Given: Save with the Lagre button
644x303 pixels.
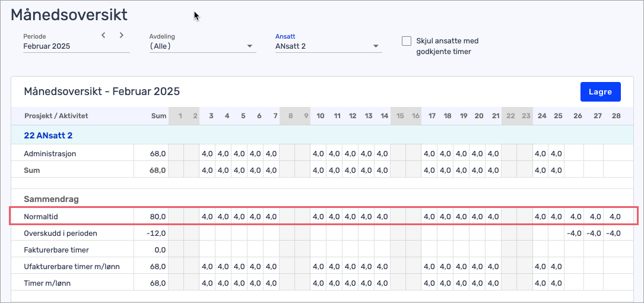Looking at the screenshot, I should pos(600,91).
